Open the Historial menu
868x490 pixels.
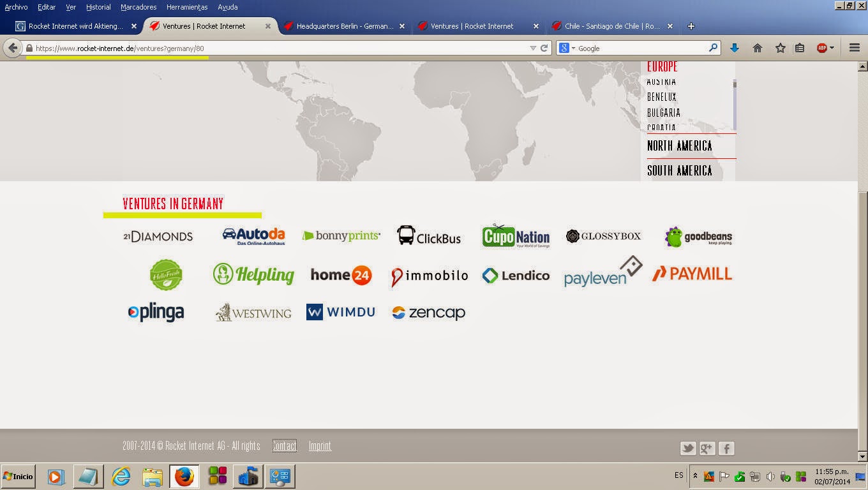pos(98,7)
